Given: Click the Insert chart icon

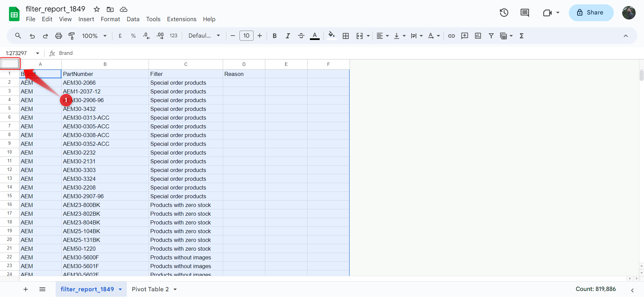Looking at the screenshot, I should pyautogui.click(x=478, y=36).
